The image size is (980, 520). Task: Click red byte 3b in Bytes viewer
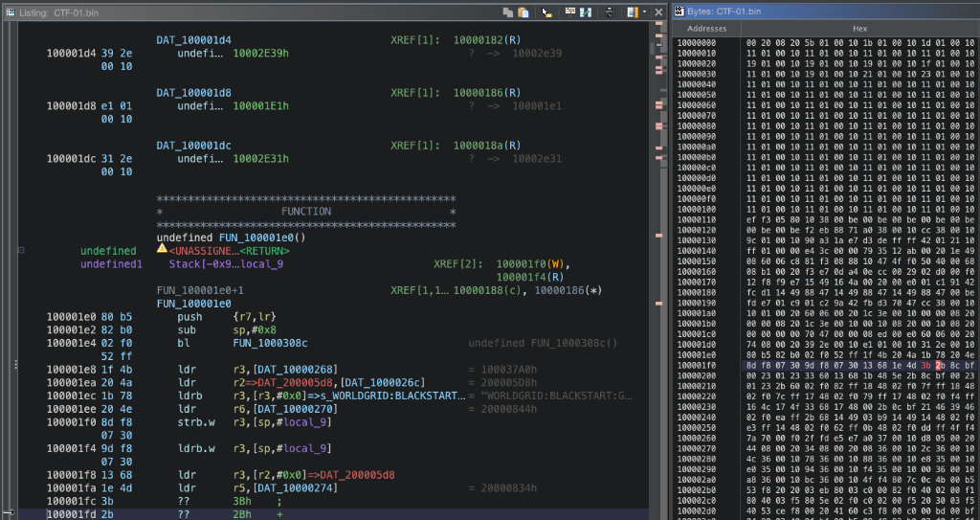pyautogui.click(x=924, y=366)
